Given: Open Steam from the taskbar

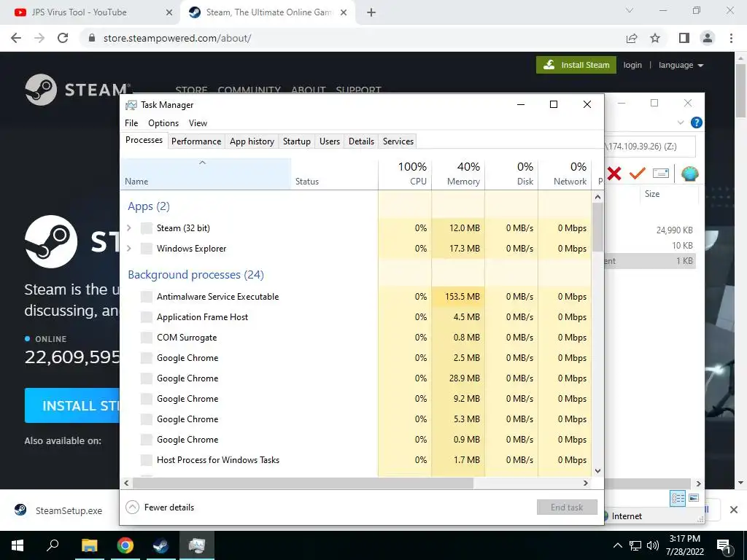Looking at the screenshot, I should coord(160,545).
